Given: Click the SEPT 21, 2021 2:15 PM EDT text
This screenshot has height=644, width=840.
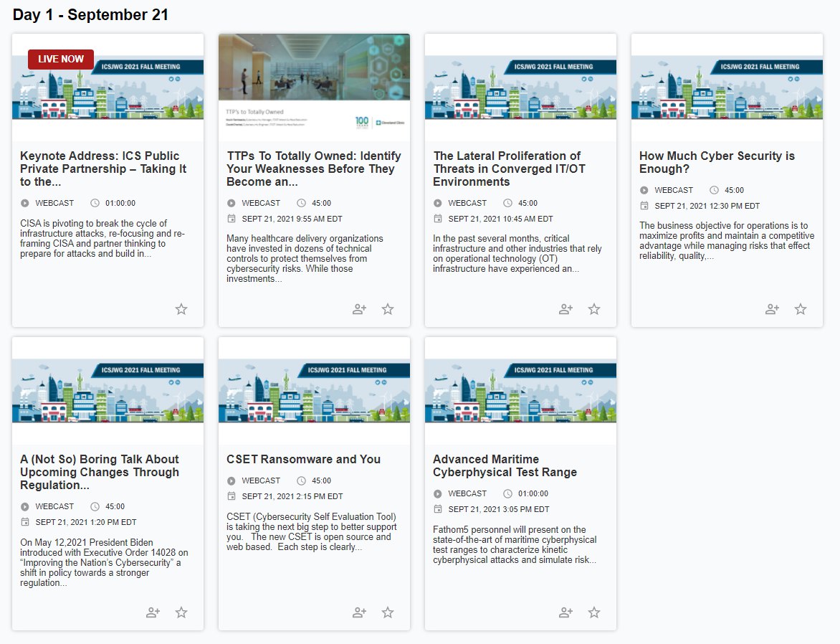Looking at the screenshot, I should pyautogui.click(x=292, y=496).
